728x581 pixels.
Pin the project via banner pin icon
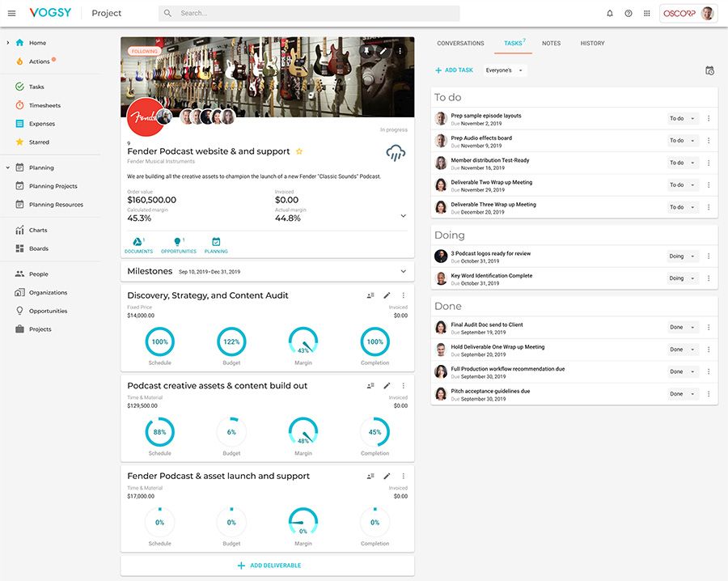click(366, 51)
